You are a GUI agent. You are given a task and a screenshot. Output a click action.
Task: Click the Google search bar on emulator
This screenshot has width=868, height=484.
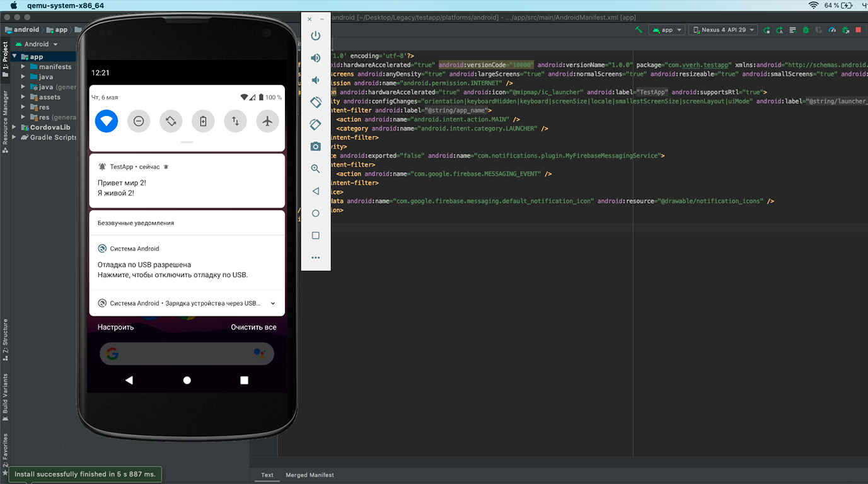click(x=187, y=354)
